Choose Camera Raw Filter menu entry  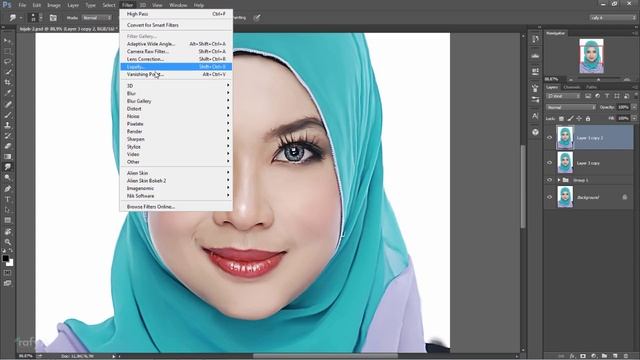pos(176,51)
